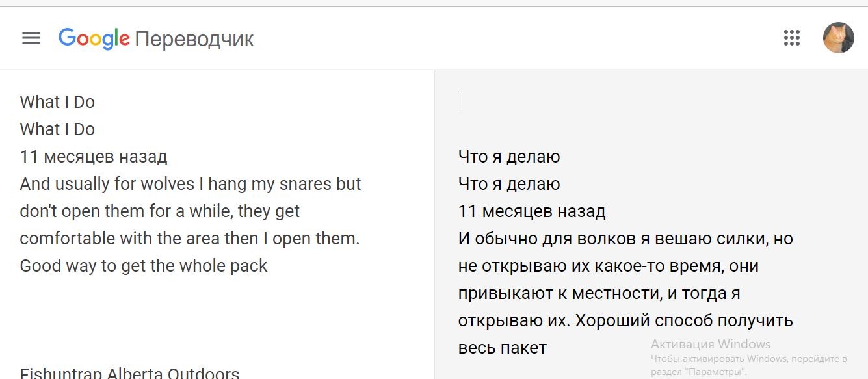The height and width of the screenshot is (379, 868).
Task: Click the "И обычно для волков" translated line
Action: click(625, 239)
